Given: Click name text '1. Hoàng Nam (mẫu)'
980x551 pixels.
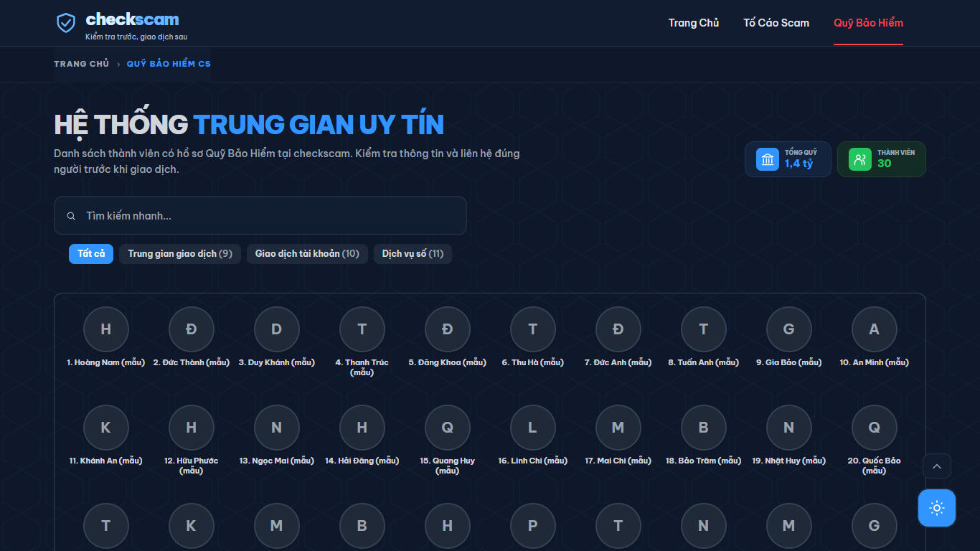Looking at the screenshot, I should pyautogui.click(x=105, y=362).
